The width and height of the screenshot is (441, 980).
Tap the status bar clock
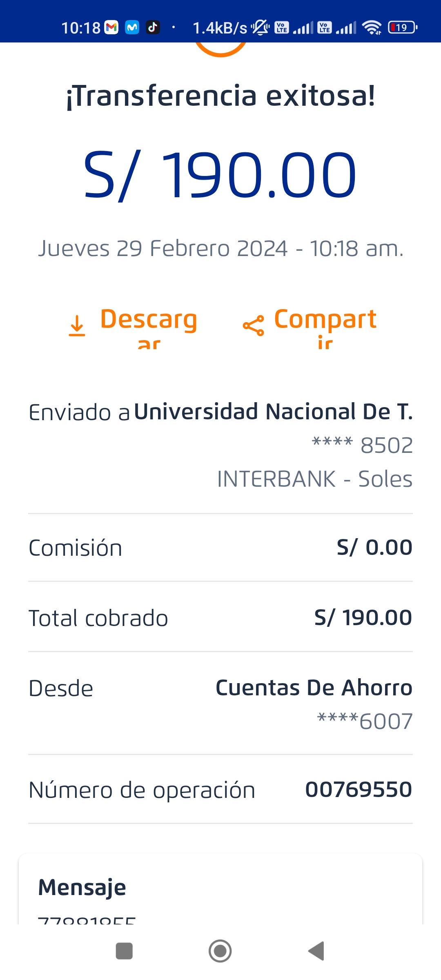pos(80,28)
